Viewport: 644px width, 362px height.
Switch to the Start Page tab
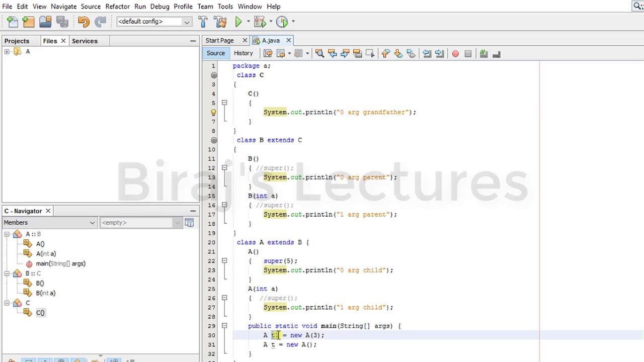(x=219, y=40)
